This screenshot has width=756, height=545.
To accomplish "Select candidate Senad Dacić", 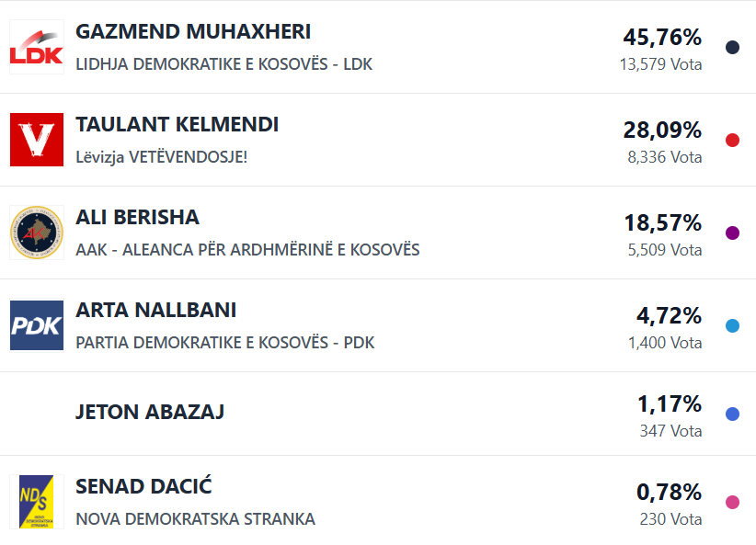I will tap(143, 487).
